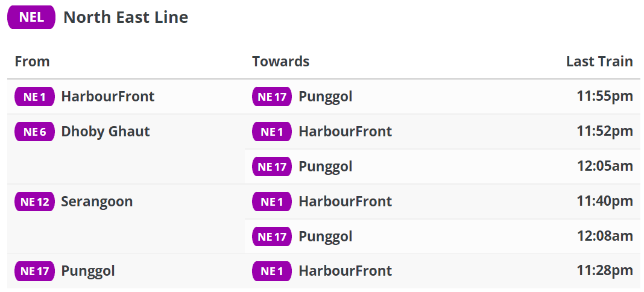The height and width of the screenshot is (292, 644).
Task: Open HarbourFront station in the From column
Action: click(108, 97)
